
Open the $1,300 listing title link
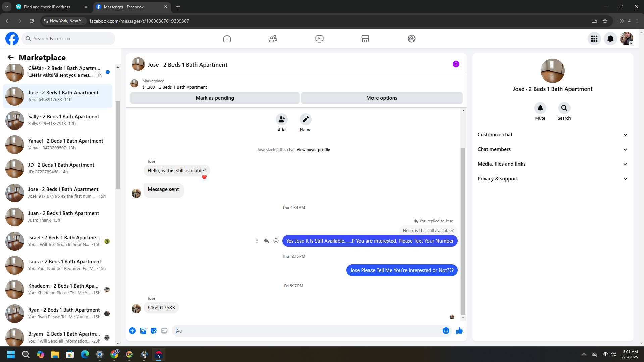coord(175,87)
